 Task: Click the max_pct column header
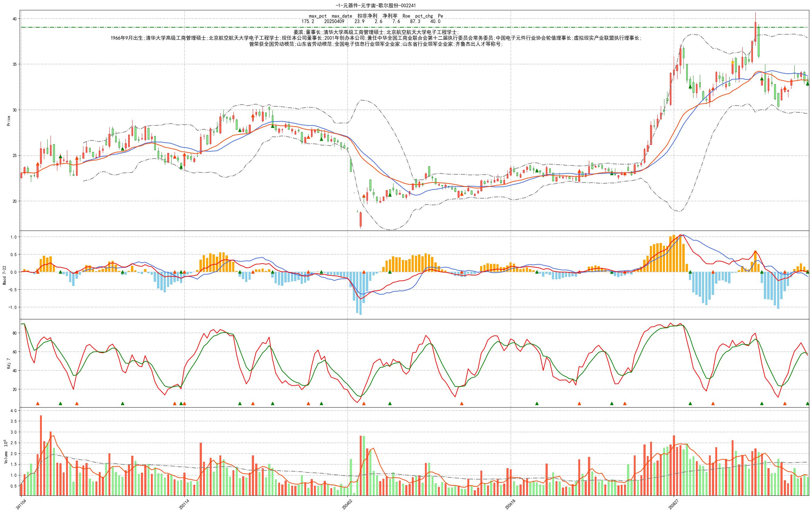[318, 16]
